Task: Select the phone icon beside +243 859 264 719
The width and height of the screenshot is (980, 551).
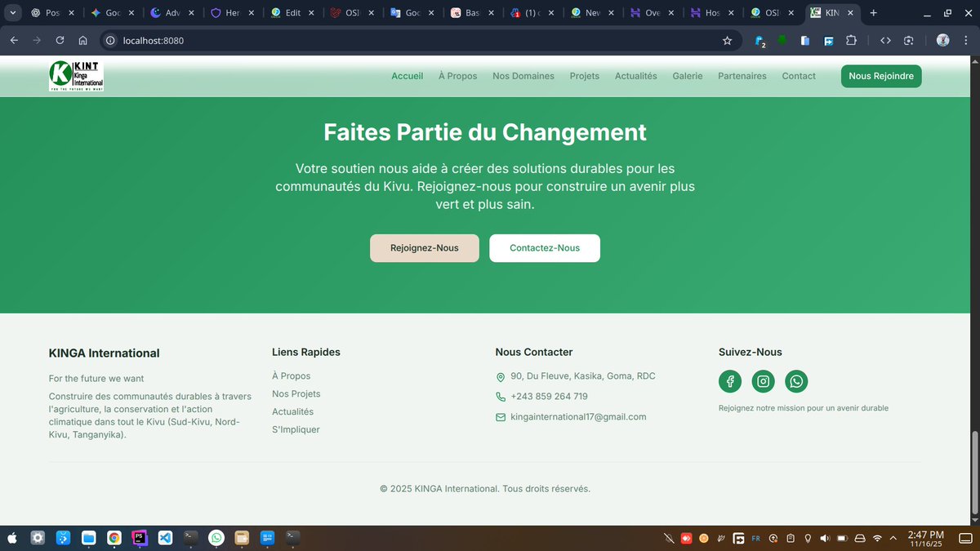Action: (x=500, y=397)
